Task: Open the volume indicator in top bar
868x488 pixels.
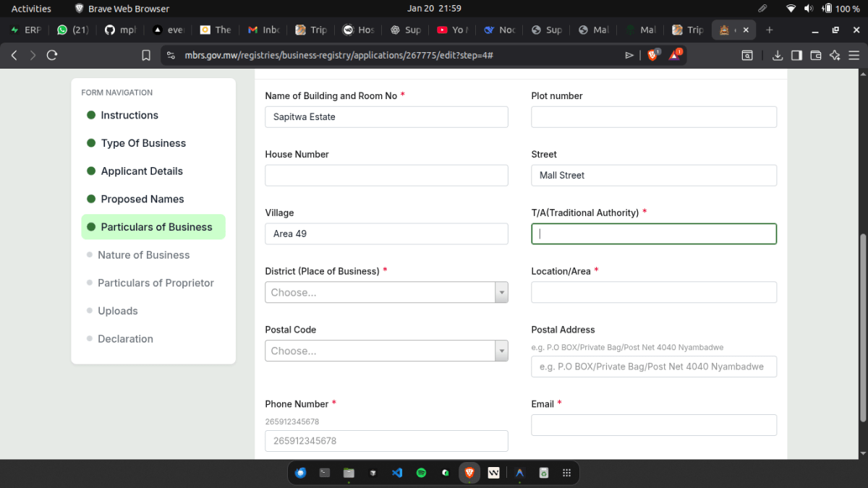Action: tap(809, 9)
